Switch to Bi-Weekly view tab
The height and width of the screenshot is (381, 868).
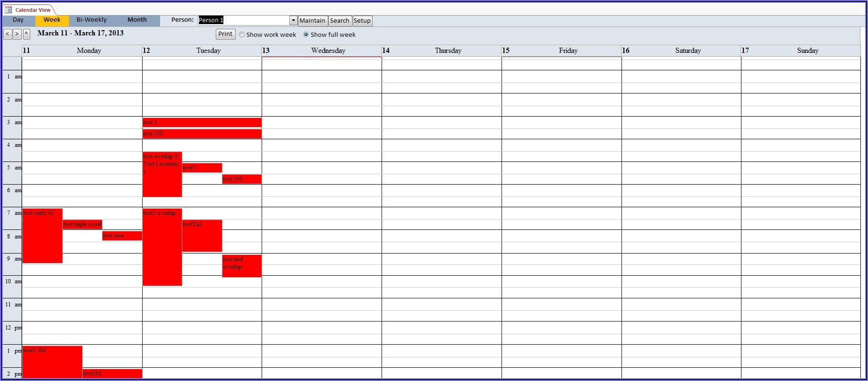point(92,20)
